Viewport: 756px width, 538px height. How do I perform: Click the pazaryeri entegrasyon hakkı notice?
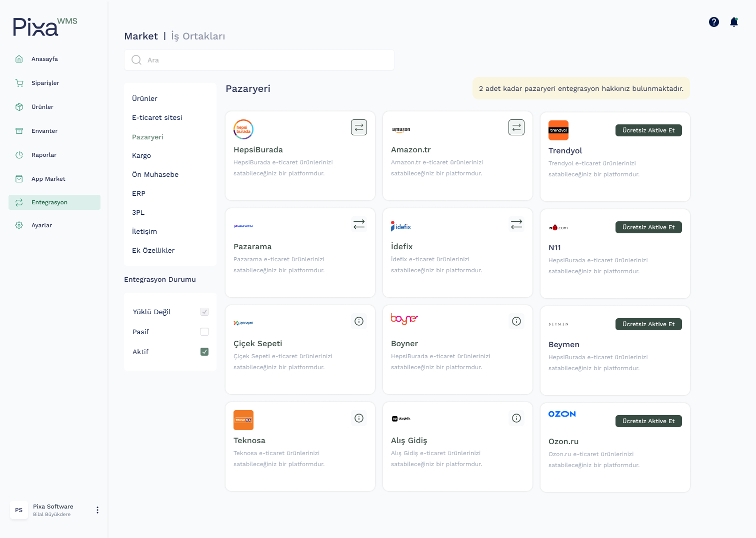tap(581, 88)
